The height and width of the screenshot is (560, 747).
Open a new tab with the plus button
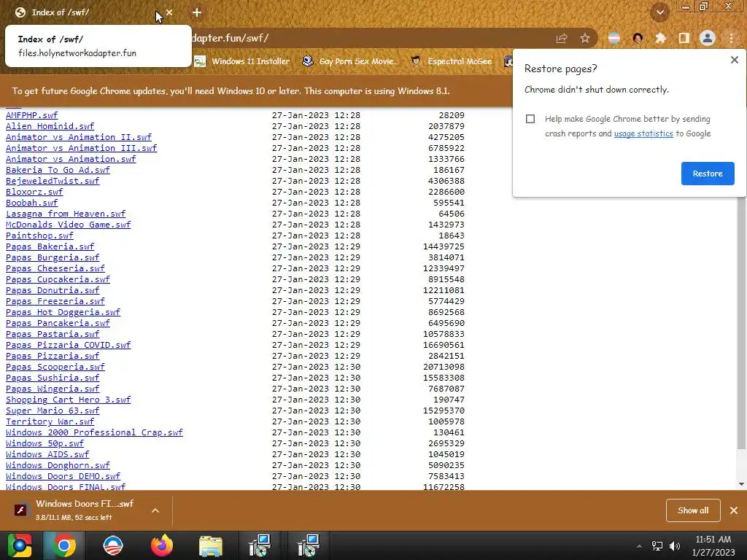(x=197, y=12)
